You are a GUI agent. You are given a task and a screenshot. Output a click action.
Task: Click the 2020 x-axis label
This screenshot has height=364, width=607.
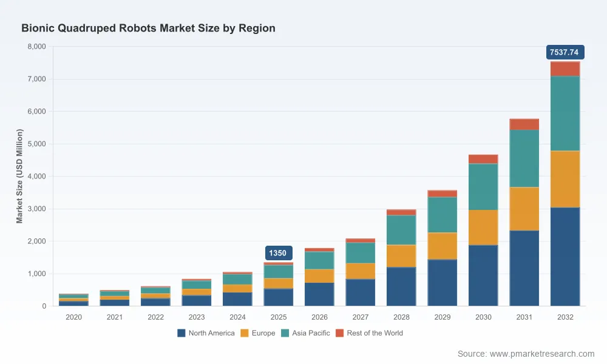pos(73,317)
